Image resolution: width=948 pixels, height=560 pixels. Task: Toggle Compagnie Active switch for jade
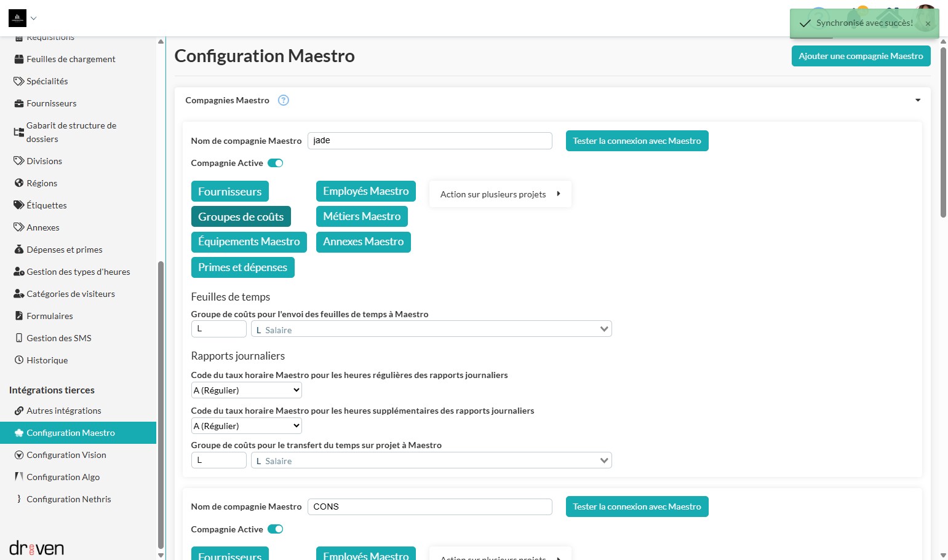click(x=275, y=163)
